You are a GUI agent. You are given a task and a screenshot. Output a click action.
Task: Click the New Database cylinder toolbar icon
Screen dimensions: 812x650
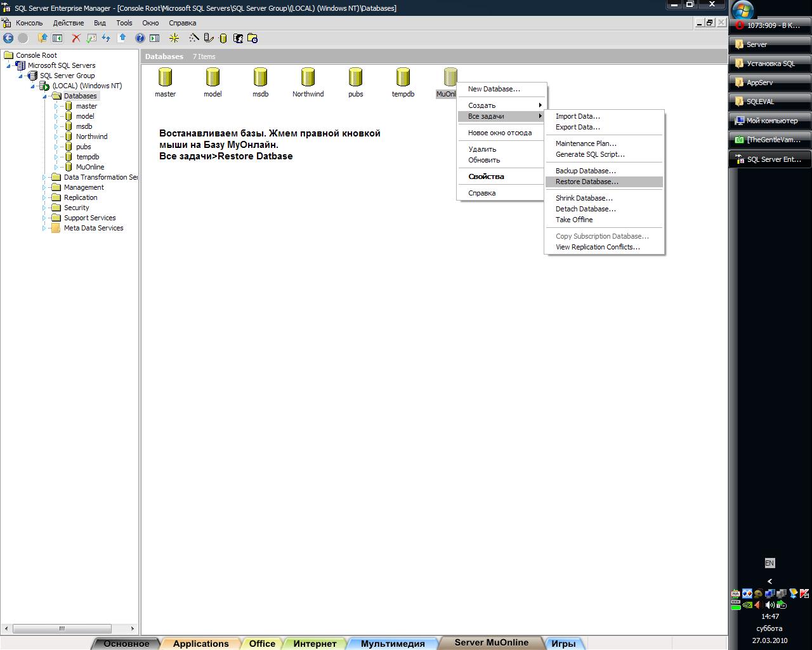(x=223, y=38)
